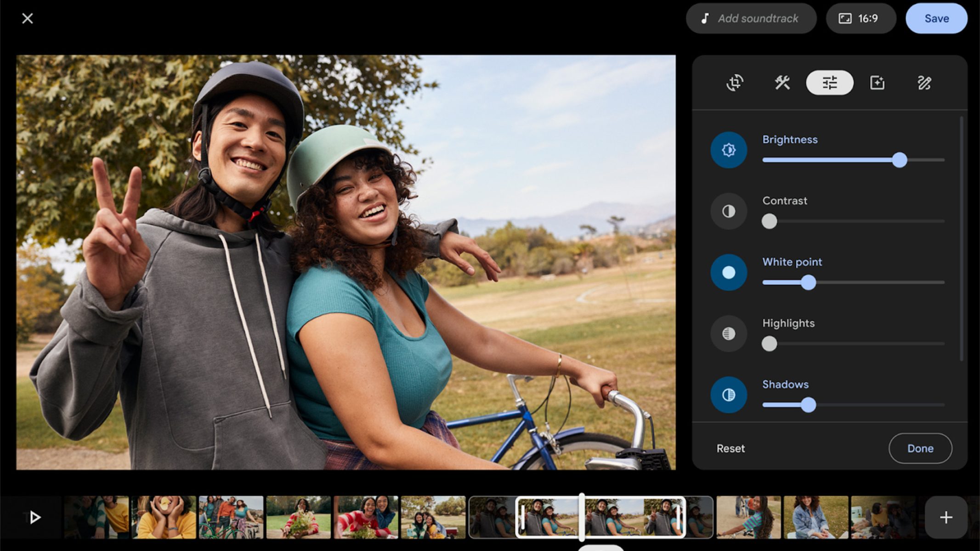
Task: Open the filters sparkle tab
Action: 877,83
